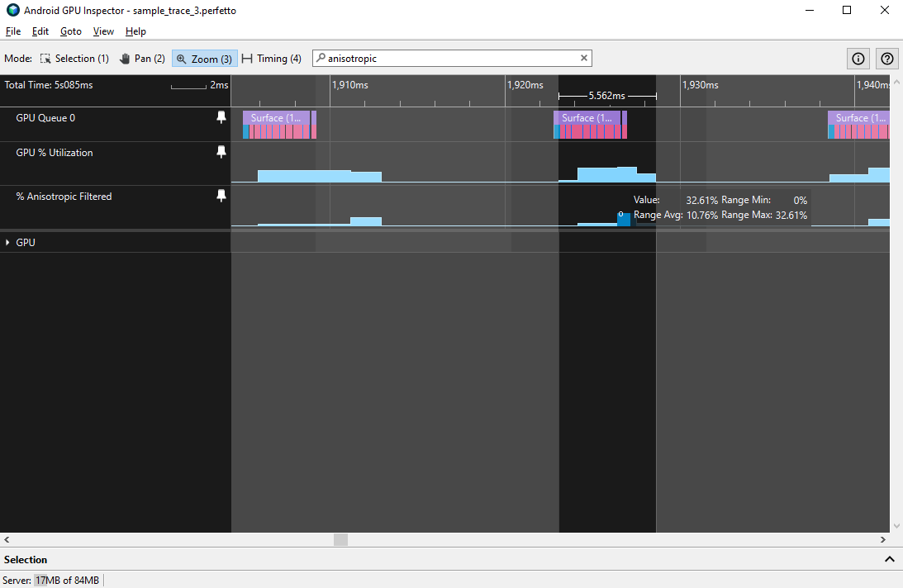
Task: Click the search field containing anisotropic
Action: [450, 59]
